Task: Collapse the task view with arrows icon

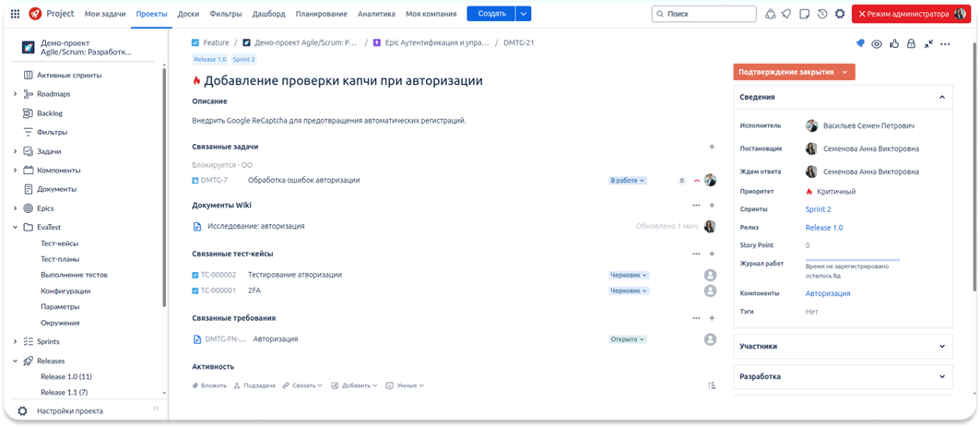Action: 928,43
